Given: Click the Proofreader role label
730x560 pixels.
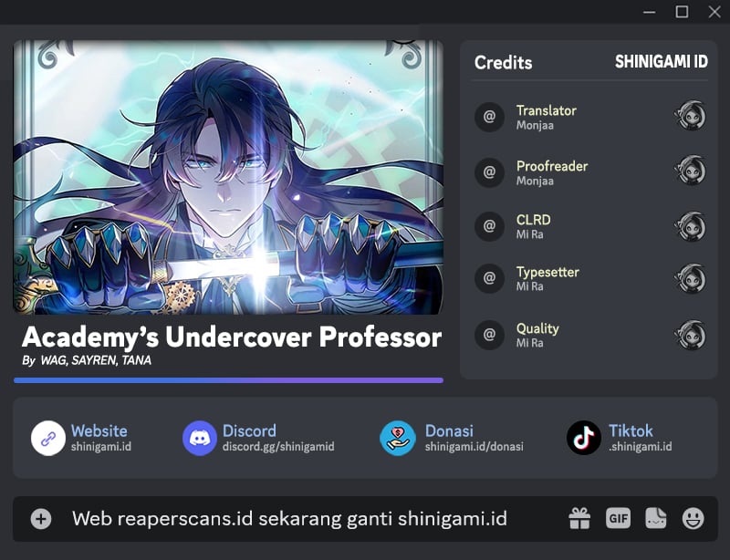Looking at the screenshot, I should [x=552, y=166].
